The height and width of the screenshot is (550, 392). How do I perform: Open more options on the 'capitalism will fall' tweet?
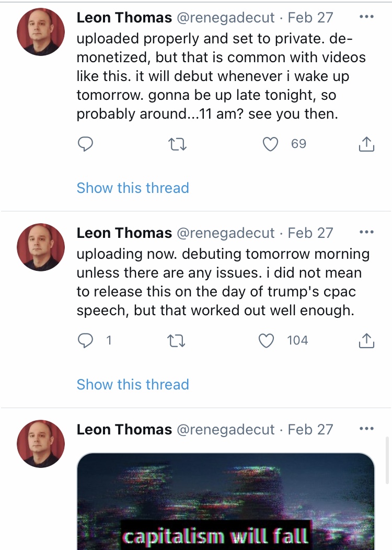click(x=367, y=428)
